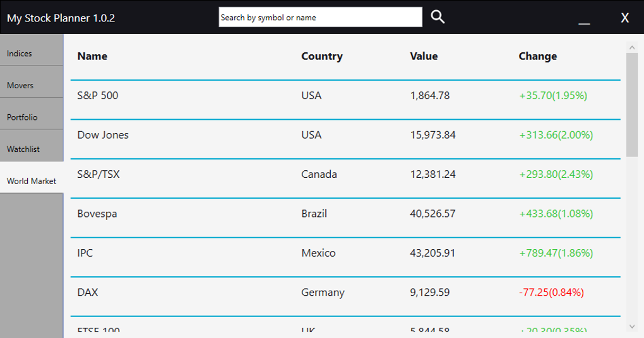
Task: Click USA in the S&P 500 row
Action: coord(311,96)
